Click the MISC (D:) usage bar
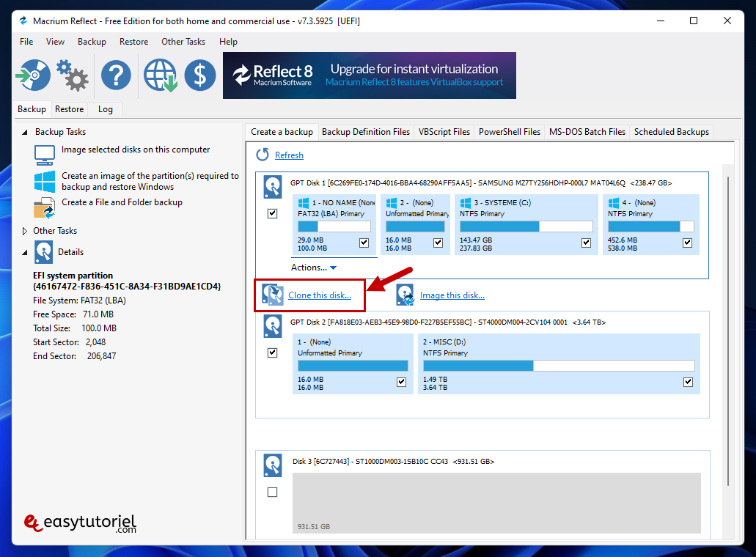Screen dimensions: 756x557 (559, 366)
